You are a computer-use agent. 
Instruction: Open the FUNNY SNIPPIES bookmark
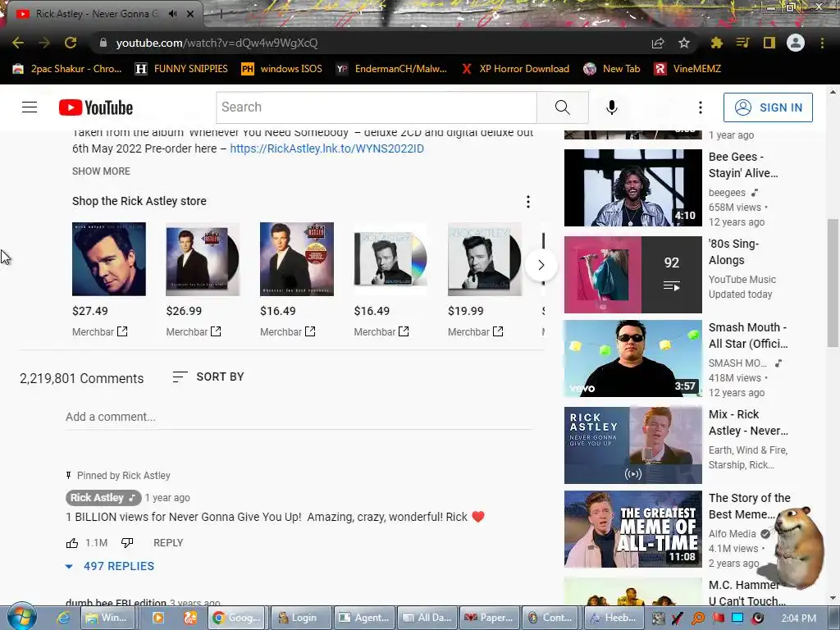pyautogui.click(x=181, y=69)
